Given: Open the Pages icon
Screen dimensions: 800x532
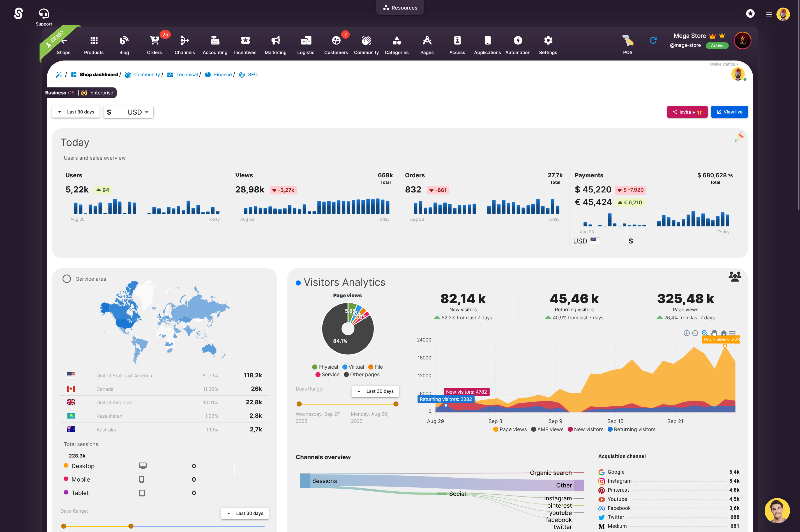Looking at the screenshot, I should pos(427,40).
